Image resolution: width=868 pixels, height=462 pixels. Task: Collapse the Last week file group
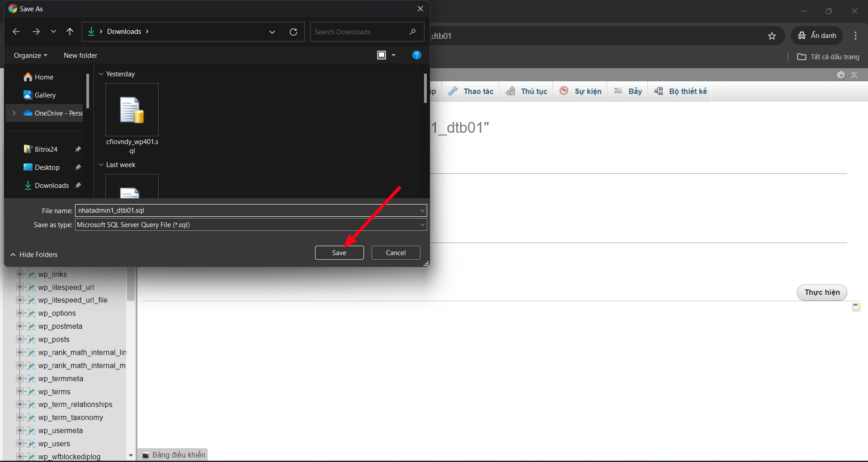tap(101, 165)
